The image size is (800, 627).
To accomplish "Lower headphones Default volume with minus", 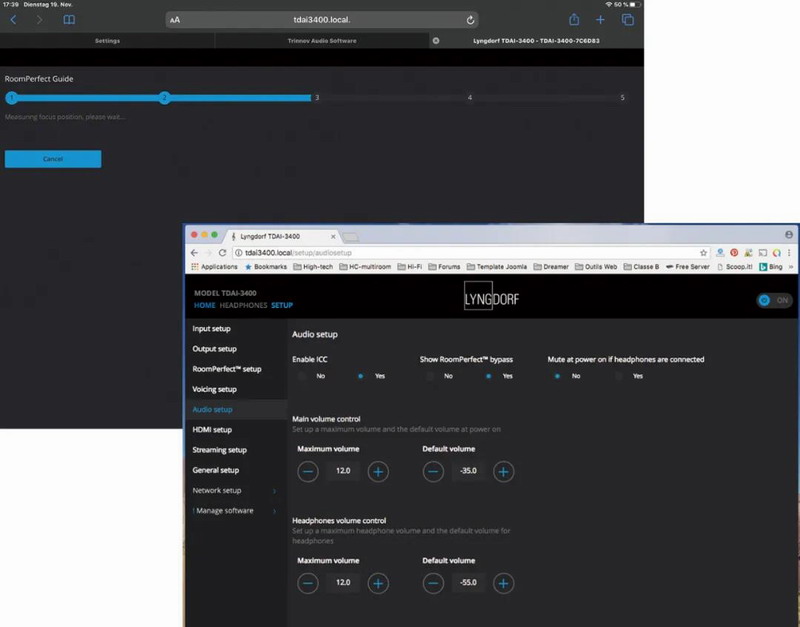I will 433,583.
